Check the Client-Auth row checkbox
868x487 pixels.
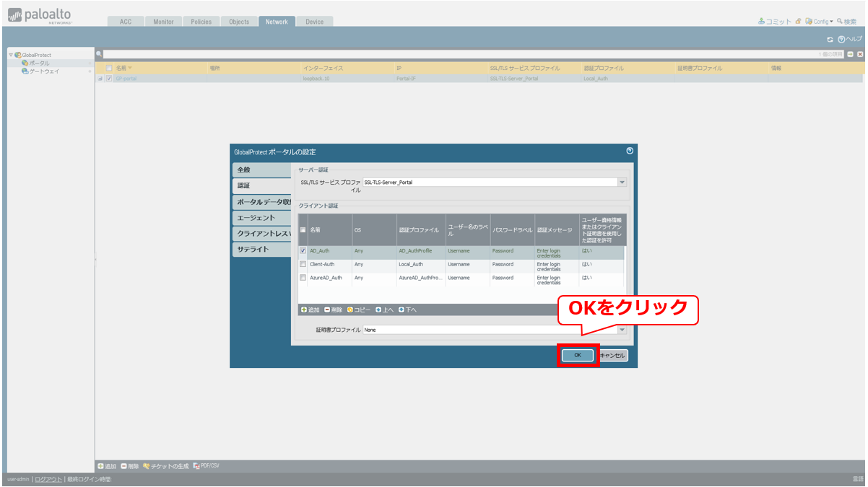303,264
